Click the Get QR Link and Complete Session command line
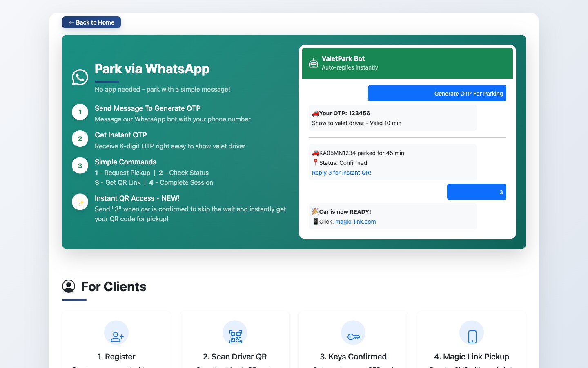This screenshot has width=588, height=368. pos(154,182)
